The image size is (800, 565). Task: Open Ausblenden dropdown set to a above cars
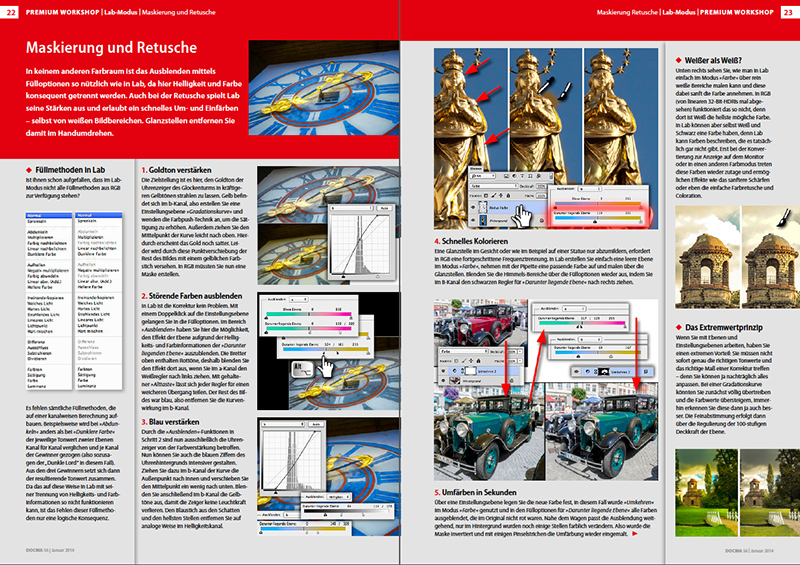click(574, 309)
